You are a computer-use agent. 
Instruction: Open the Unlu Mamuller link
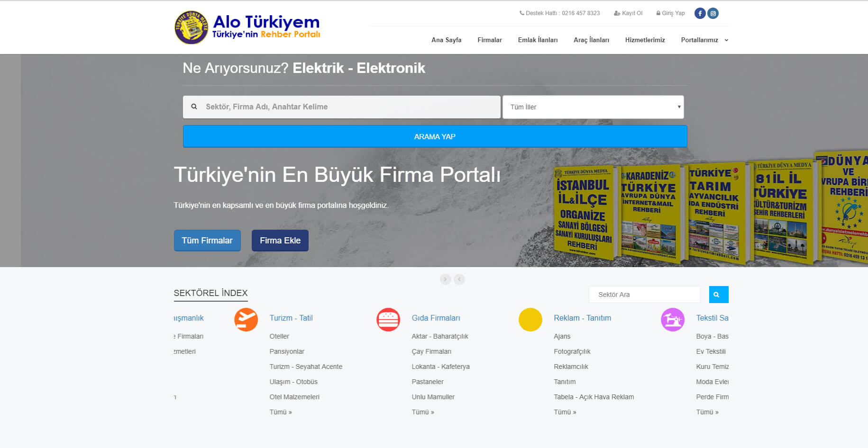click(433, 397)
